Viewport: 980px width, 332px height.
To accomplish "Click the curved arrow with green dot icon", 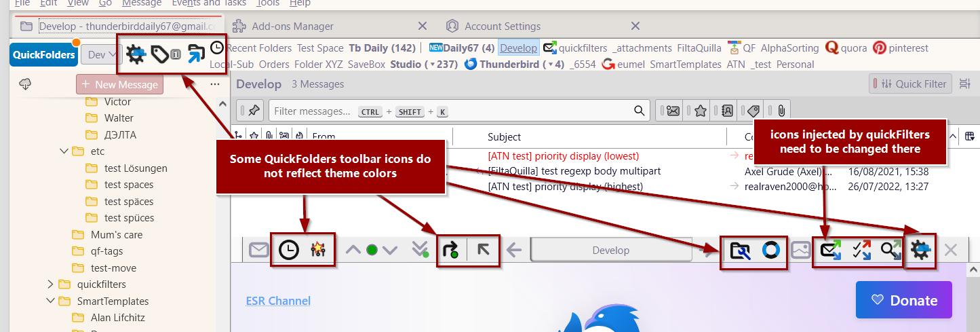I will 451,251.
